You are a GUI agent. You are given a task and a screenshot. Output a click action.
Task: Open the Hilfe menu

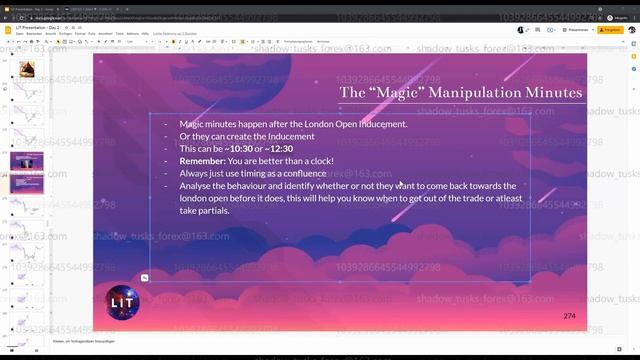[x=145, y=33]
